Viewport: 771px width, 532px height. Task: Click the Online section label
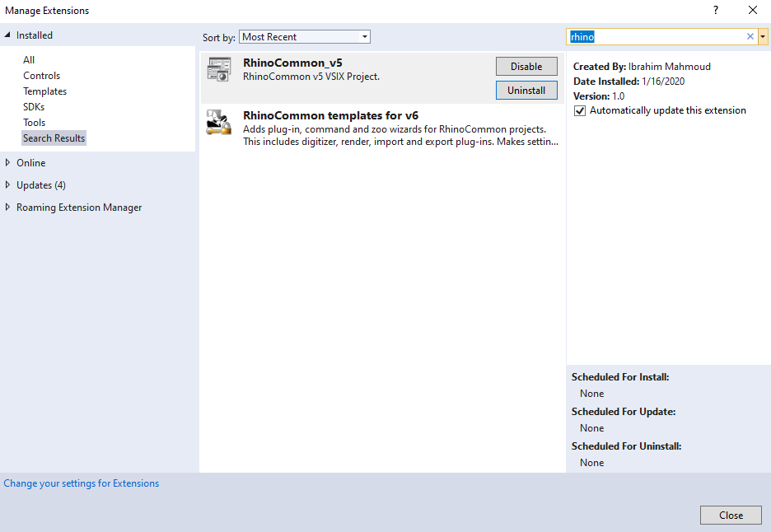(31, 163)
